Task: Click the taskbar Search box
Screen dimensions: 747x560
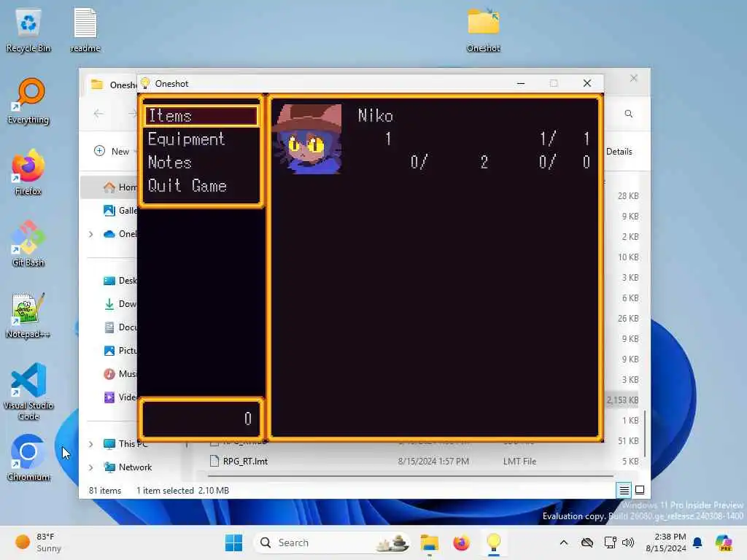Action: point(332,542)
